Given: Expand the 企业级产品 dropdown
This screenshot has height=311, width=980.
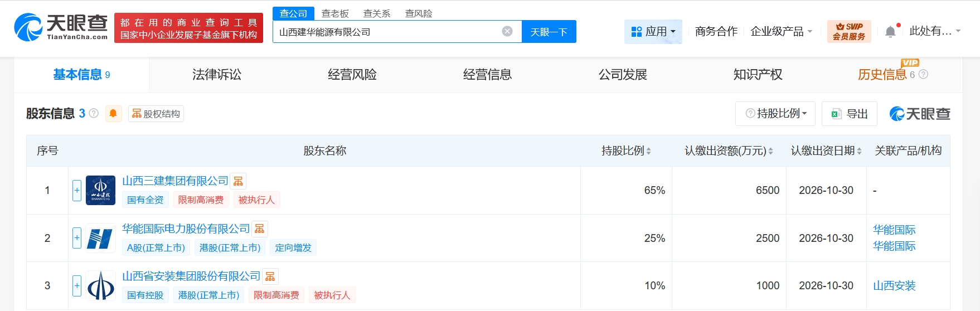Looking at the screenshot, I should 781,32.
